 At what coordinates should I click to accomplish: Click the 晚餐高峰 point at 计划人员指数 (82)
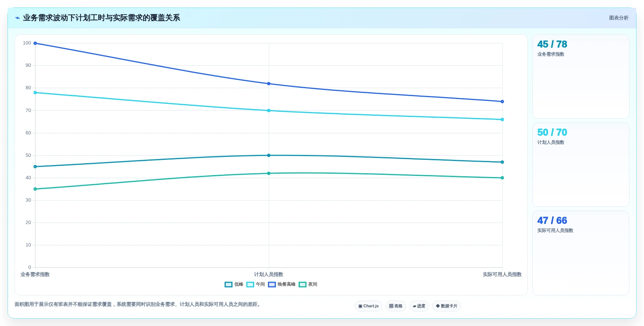[269, 84]
